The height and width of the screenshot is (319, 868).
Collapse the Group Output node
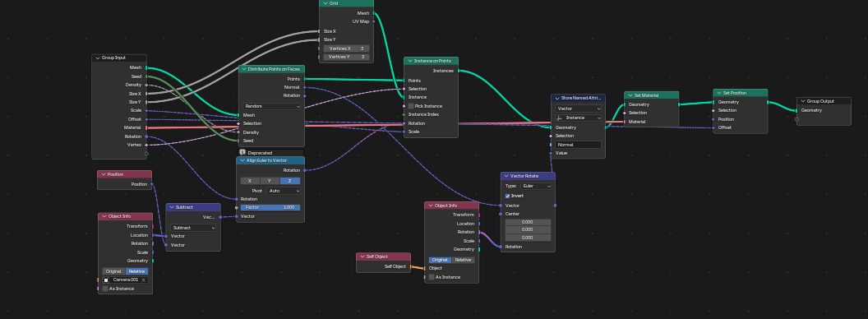(x=803, y=101)
